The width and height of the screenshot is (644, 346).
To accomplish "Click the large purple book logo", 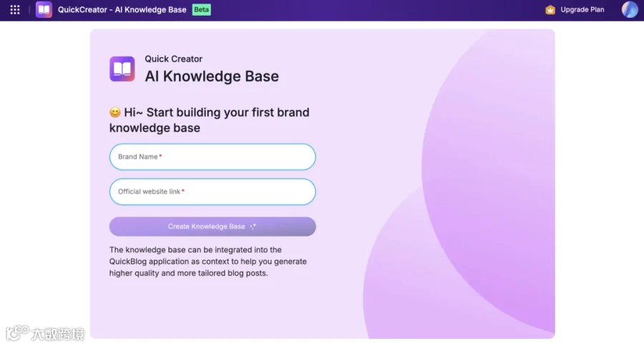I will point(122,69).
